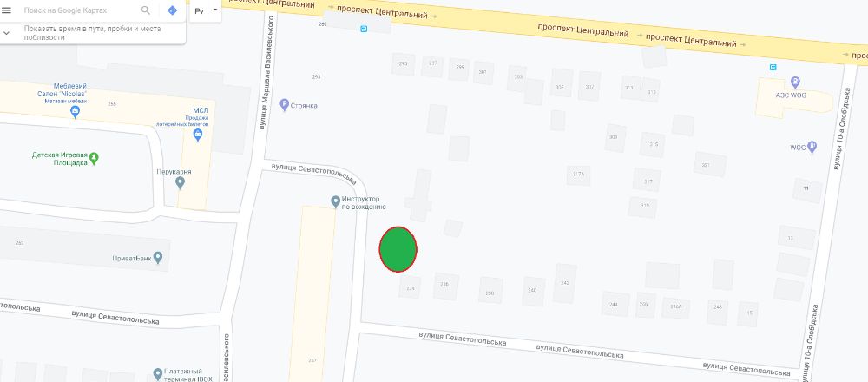
Task: Click building number 244
Action: tap(614, 305)
